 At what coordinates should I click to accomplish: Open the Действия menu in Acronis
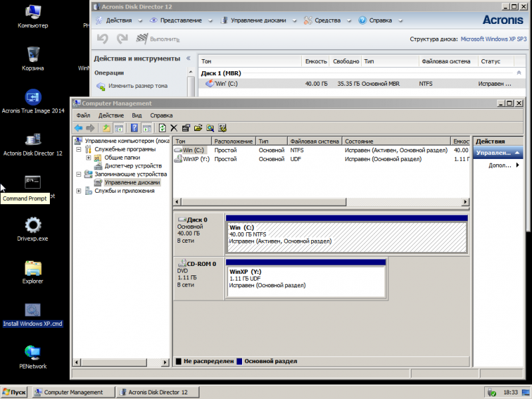pyautogui.click(x=119, y=21)
